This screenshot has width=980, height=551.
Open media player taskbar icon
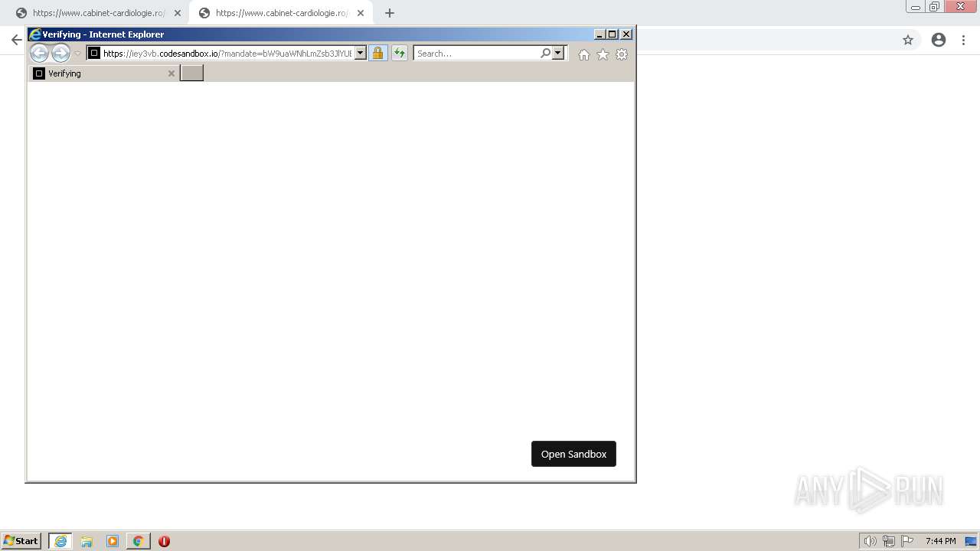pyautogui.click(x=113, y=541)
